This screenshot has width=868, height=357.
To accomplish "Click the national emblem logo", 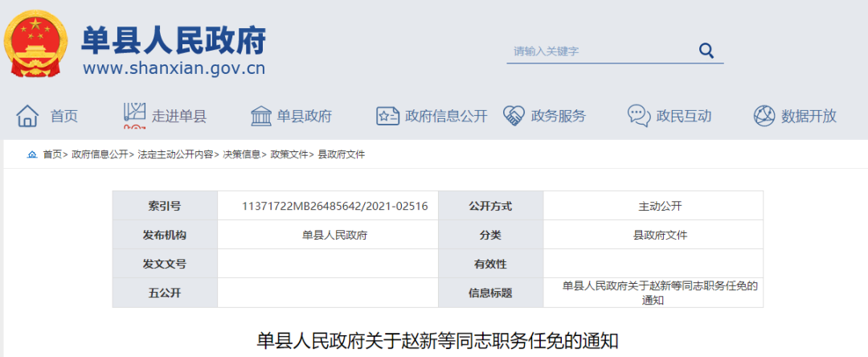I will click(x=36, y=44).
